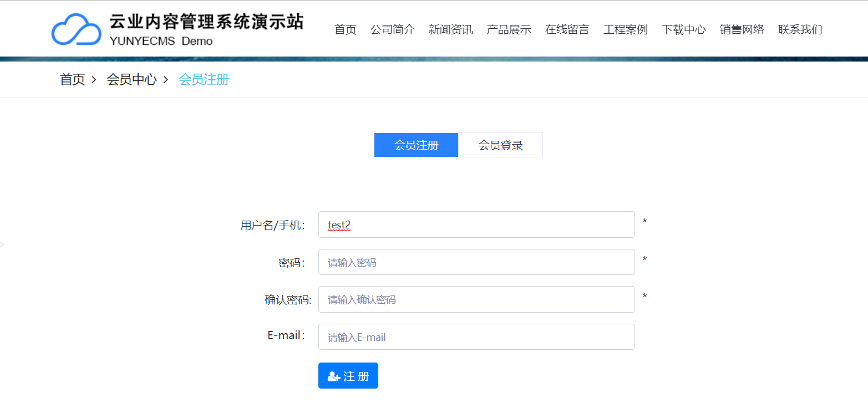Click the breadcrumb arrow after 首页

click(94, 79)
